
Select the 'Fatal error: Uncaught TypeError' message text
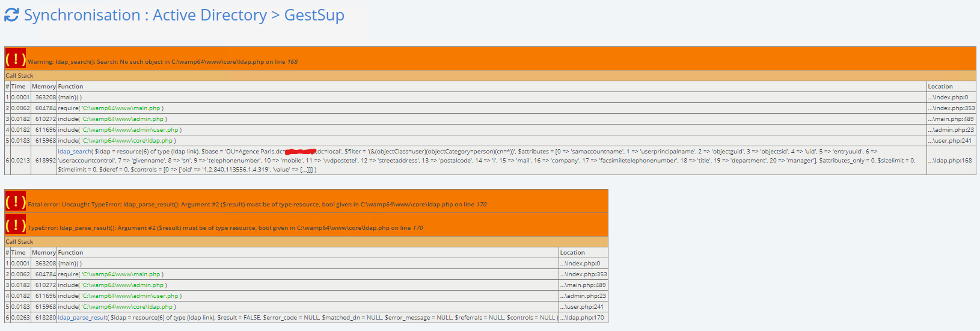257,205
